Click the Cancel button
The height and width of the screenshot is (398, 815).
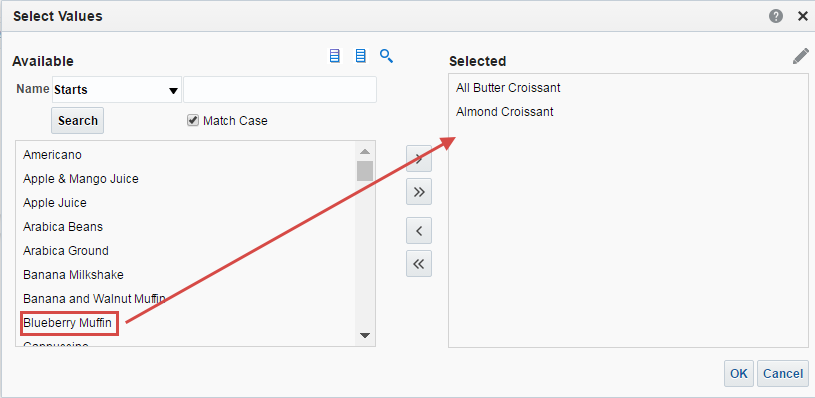pyautogui.click(x=783, y=374)
